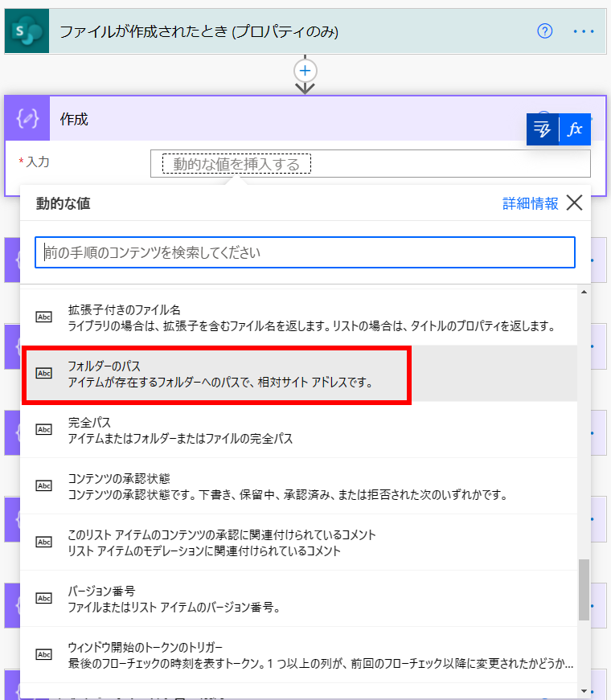Click description ファイルまたはリスト アイテムのバージョン番号。
Viewport: 611px width, 700px height.
[x=174, y=607]
